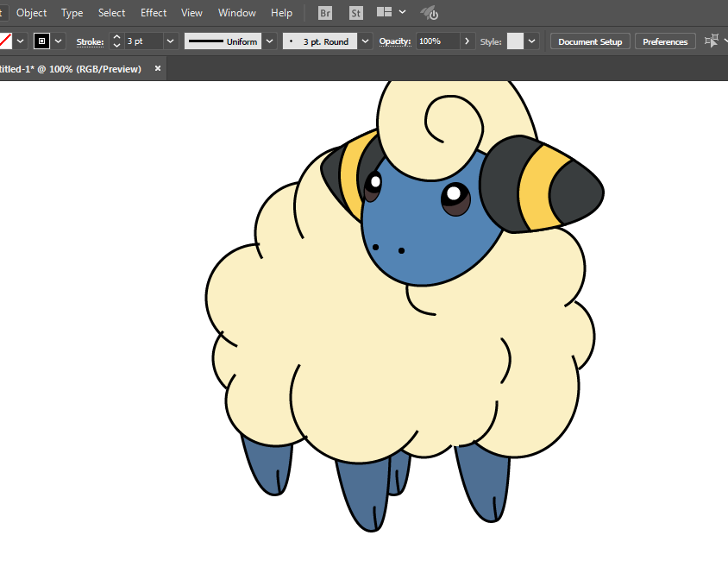Open the Help menu
This screenshot has width=728, height=567.
(x=281, y=13)
